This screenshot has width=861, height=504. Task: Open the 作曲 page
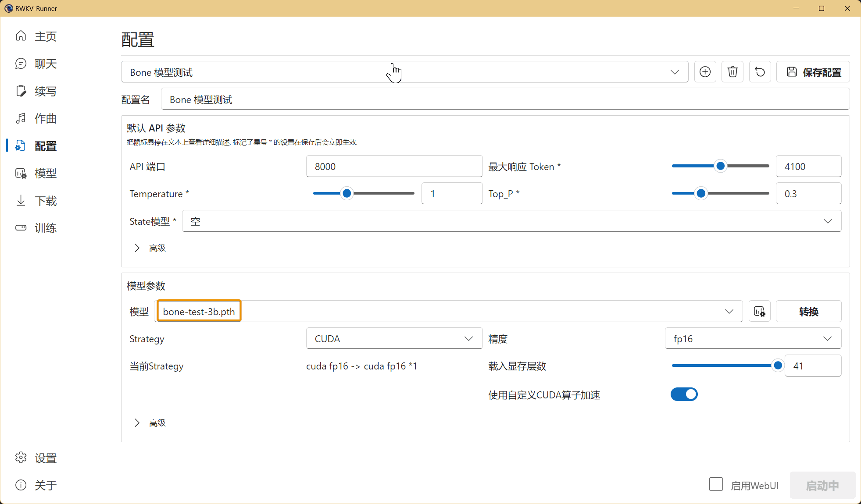[46, 118]
